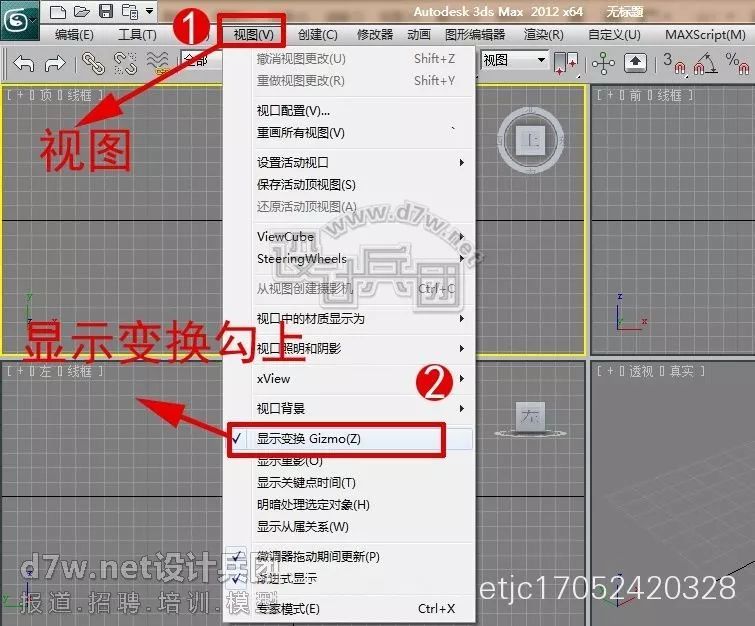Open the 动画 menu
755x626 pixels.
pos(419,35)
